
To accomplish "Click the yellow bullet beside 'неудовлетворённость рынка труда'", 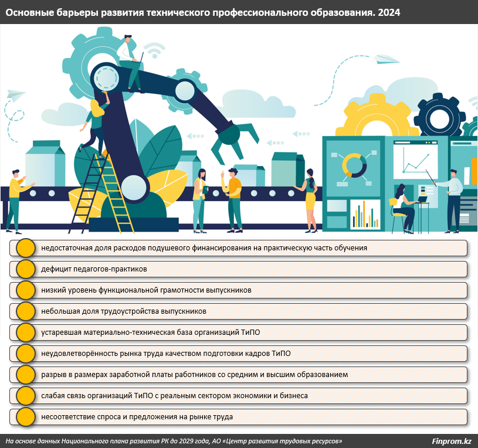I will [x=26, y=354].
